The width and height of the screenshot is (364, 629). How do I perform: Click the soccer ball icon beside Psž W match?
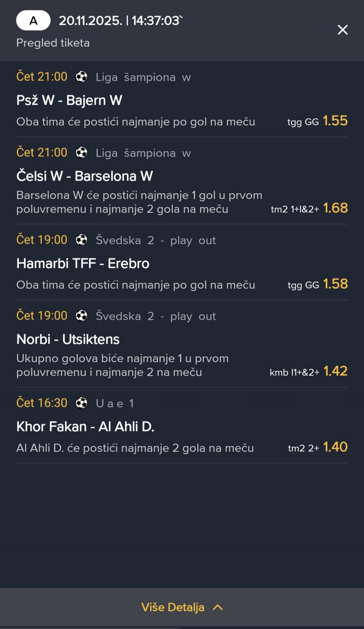tap(82, 77)
